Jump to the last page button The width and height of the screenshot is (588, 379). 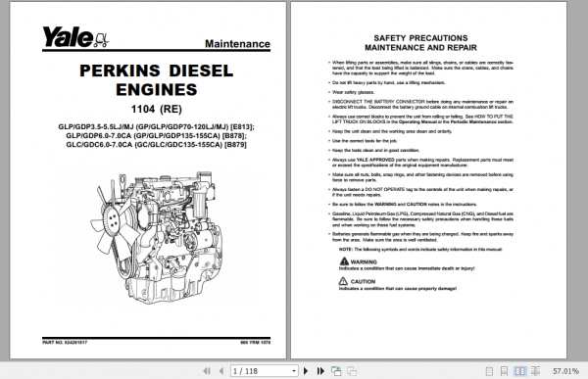pos(320,371)
